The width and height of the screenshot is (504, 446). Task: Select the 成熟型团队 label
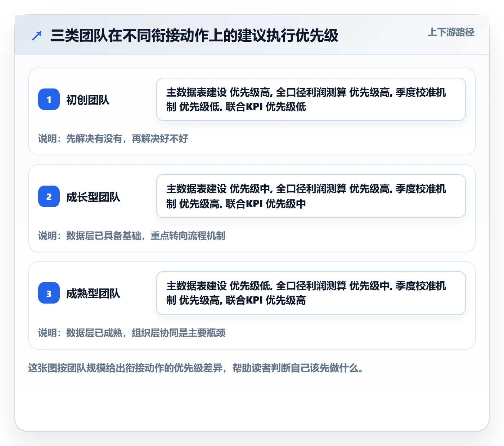[x=93, y=293]
